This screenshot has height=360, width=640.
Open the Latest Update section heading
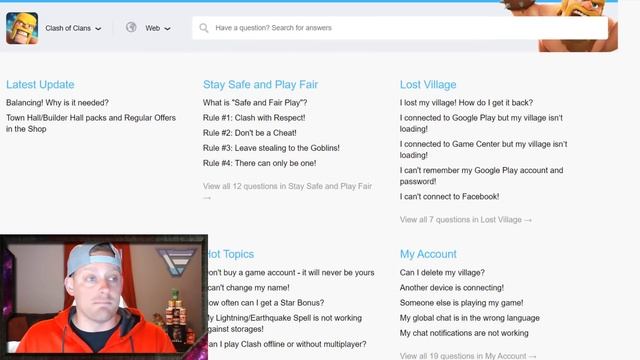pos(40,84)
